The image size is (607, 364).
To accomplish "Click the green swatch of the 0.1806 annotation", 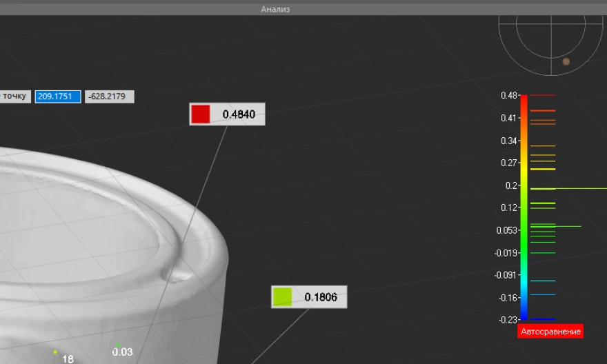I will 283,297.
